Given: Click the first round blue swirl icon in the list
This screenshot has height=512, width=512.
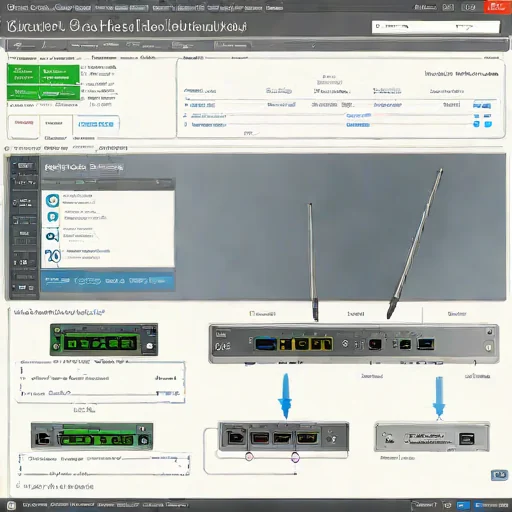Looking at the screenshot, I should click(52, 200).
